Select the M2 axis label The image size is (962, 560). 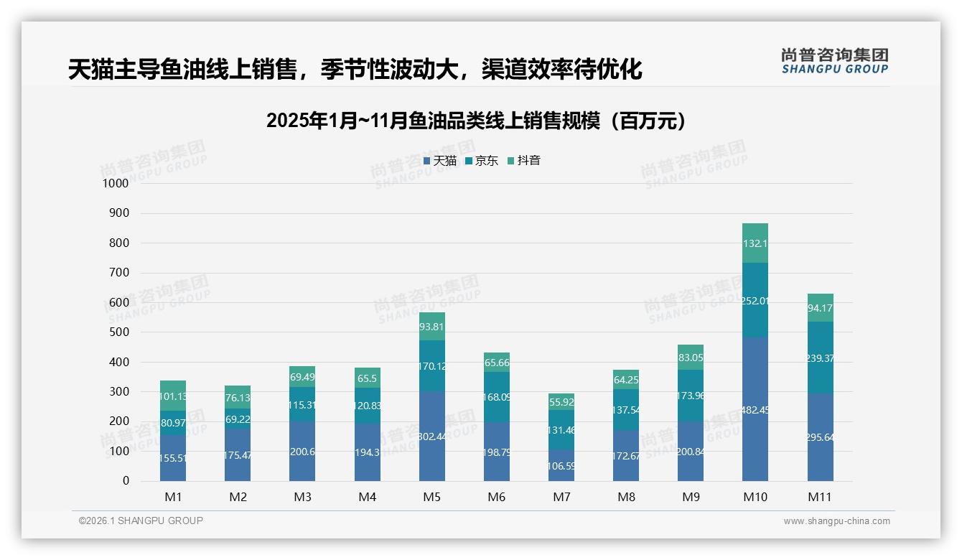(x=238, y=496)
